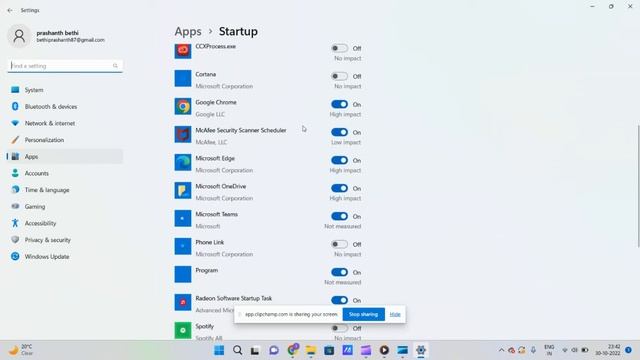Turn on CCXProcess.exe startup toggle
Image resolution: width=640 pixels, height=360 pixels.
[339, 48]
